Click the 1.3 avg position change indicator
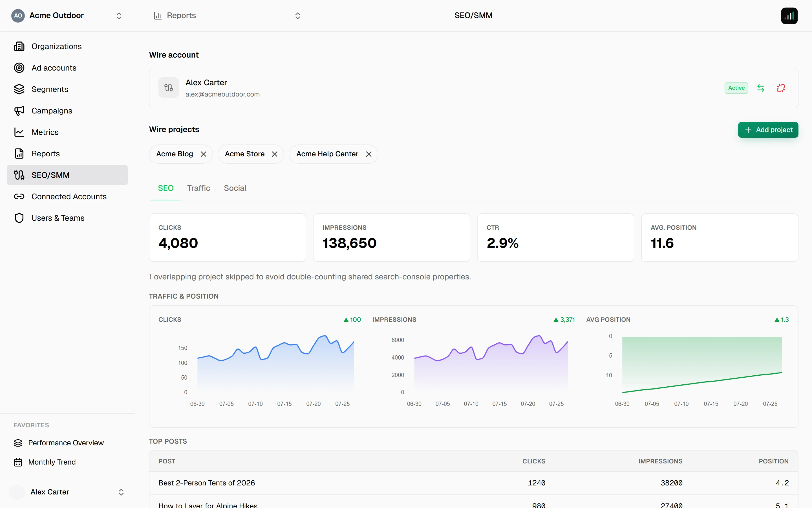Viewport: 812px width, 508px height. (x=782, y=319)
